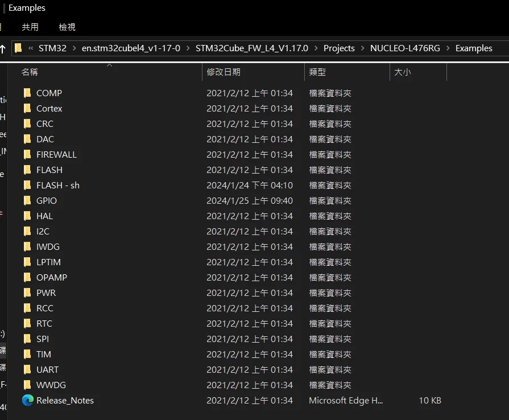
Task: Click the HAL folder icon
Action: 27,216
